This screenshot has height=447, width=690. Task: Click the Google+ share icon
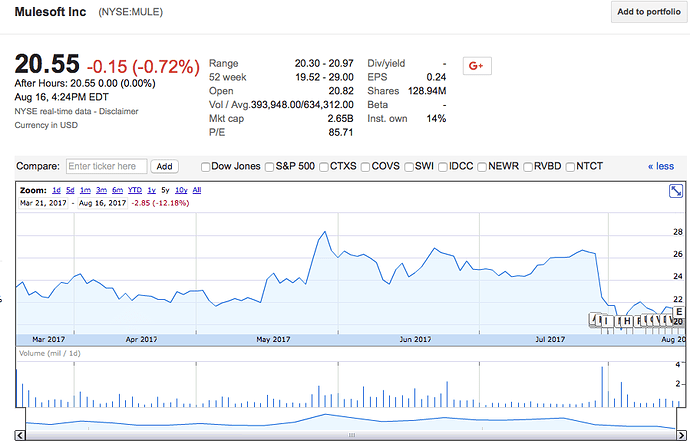pos(476,66)
